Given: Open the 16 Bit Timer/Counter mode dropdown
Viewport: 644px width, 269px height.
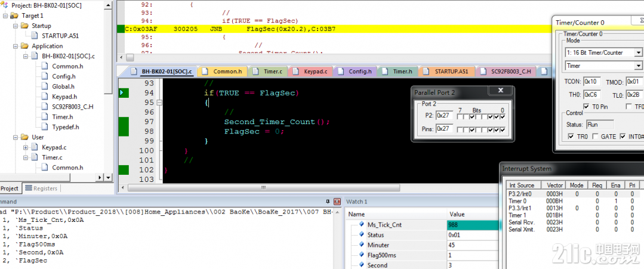Looking at the screenshot, I should click(x=638, y=52).
